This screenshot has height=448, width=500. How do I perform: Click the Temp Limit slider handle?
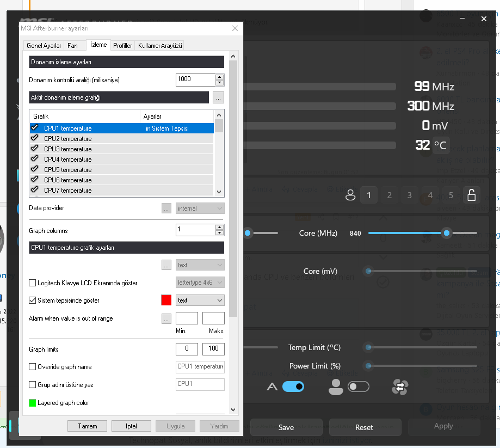pos(368,347)
